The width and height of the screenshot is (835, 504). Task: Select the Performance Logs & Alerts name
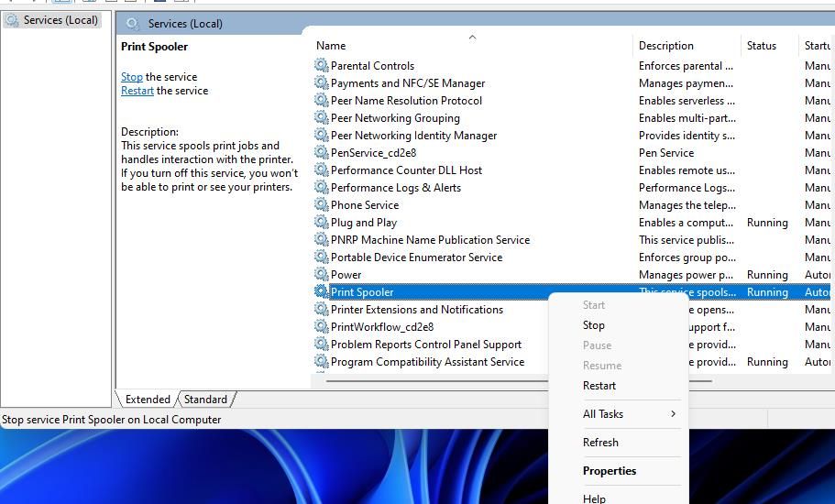[396, 188]
